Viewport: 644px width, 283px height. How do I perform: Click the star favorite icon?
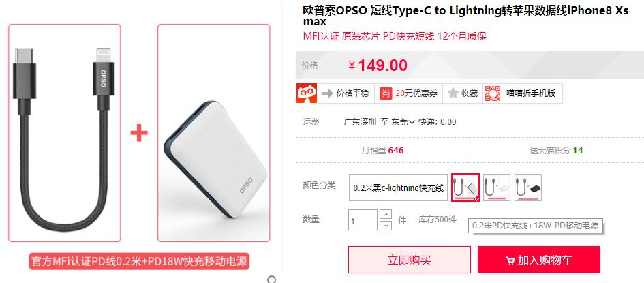coord(453,93)
